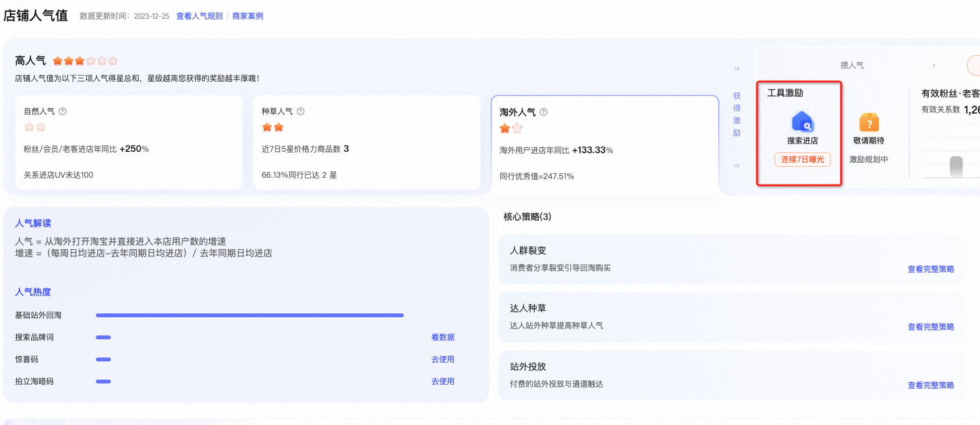Screen dimensions: 980x425
Task: Open 查看完整策略 for 达人种草
Action: [x=931, y=327]
